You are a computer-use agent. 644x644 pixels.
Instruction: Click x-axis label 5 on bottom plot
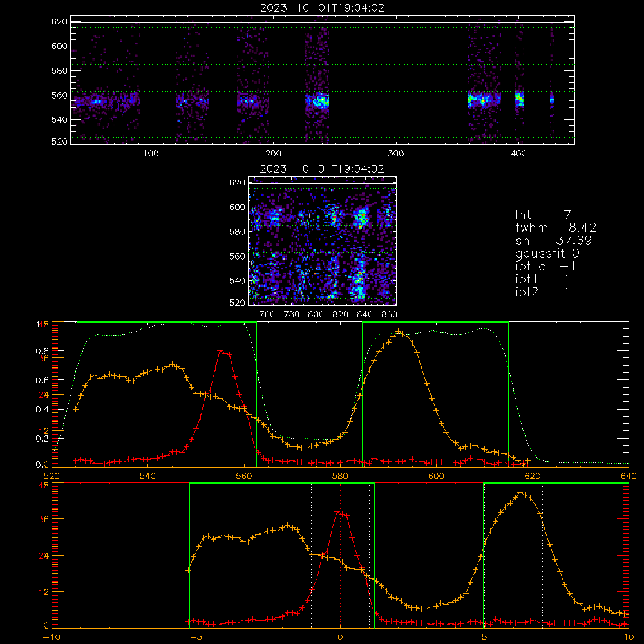coord(484,637)
